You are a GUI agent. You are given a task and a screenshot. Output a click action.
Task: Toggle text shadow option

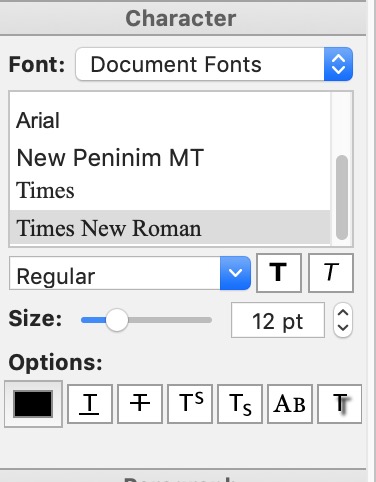point(340,404)
